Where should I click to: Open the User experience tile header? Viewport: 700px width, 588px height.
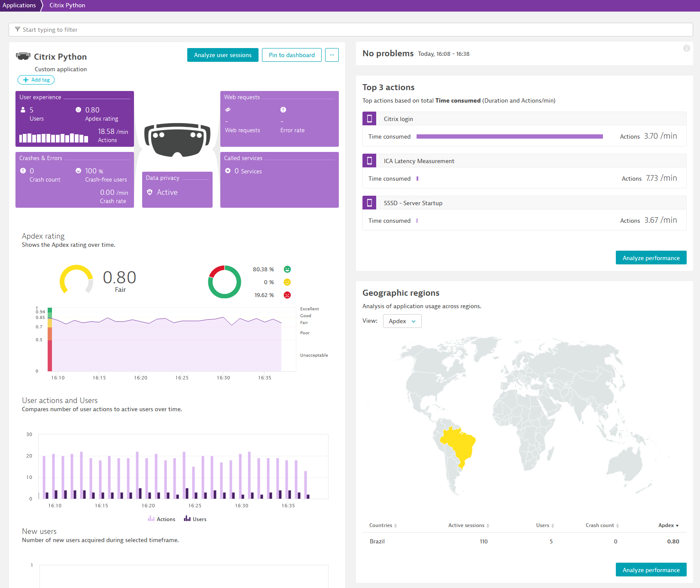40,97
